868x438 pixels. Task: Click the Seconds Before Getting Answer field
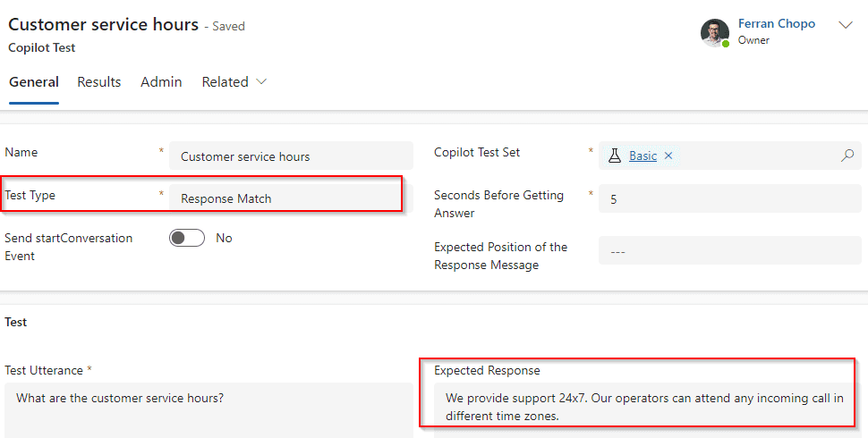click(729, 198)
